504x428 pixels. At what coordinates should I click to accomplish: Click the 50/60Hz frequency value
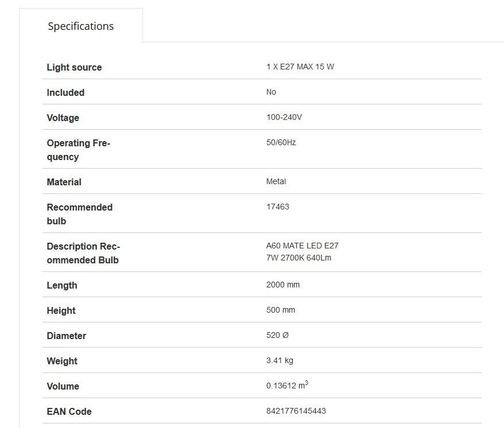(x=281, y=142)
